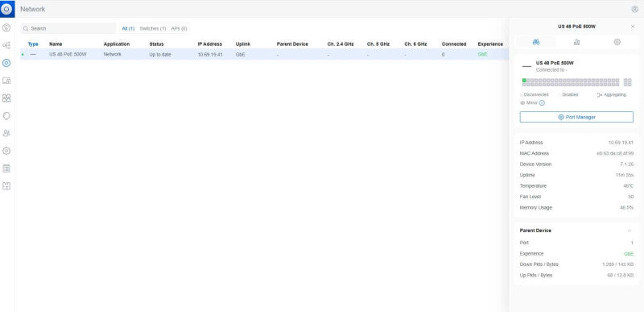Click the Memory Usage 46.5% value
This screenshot has height=312, width=644.
pyautogui.click(x=627, y=207)
